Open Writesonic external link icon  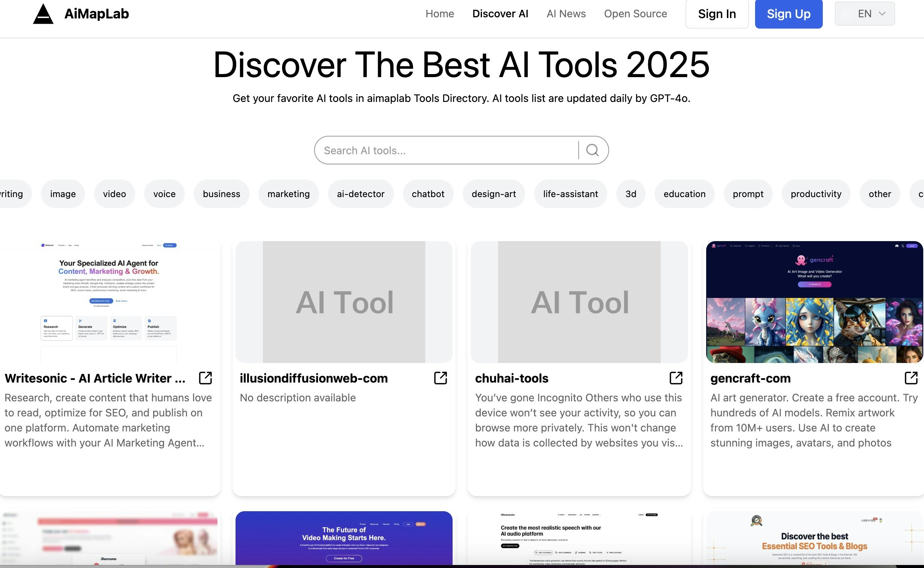pyautogui.click(x=205, y=378)
